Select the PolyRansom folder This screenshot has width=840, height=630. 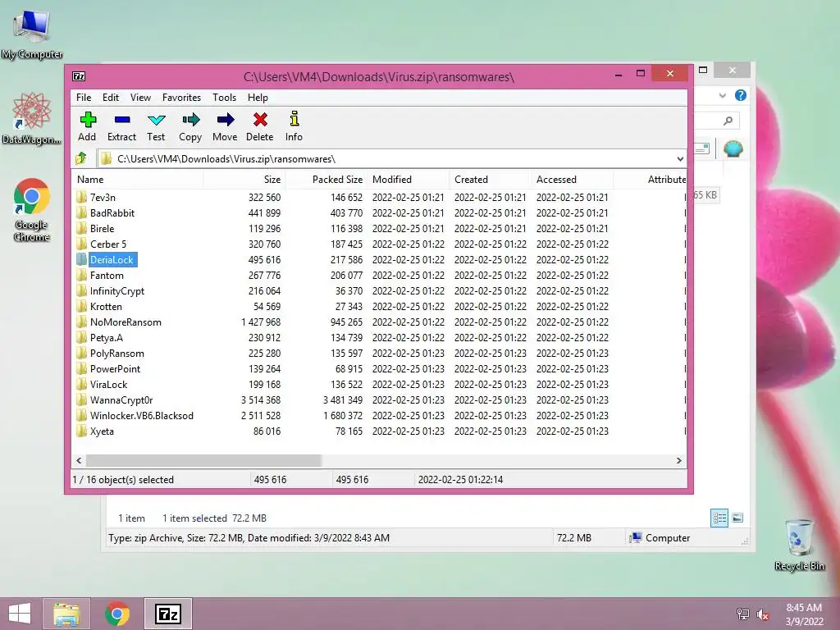[x=116, y=353]
